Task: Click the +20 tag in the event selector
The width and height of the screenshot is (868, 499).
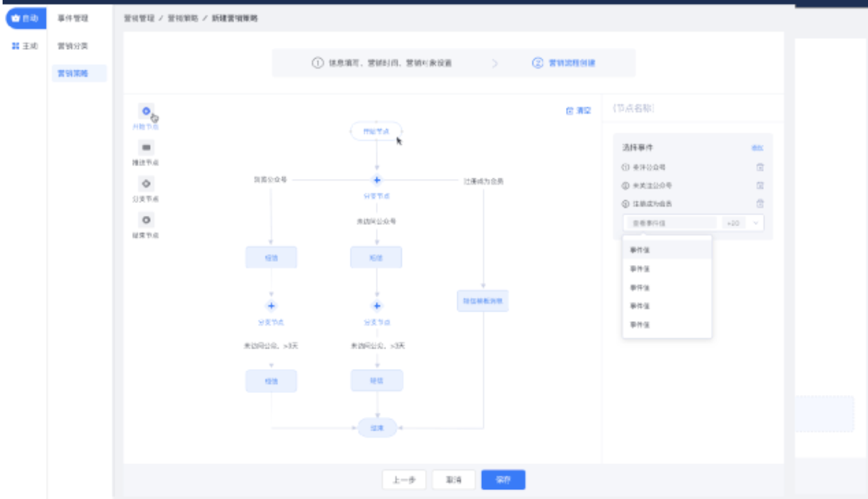Action: point(733,223)
